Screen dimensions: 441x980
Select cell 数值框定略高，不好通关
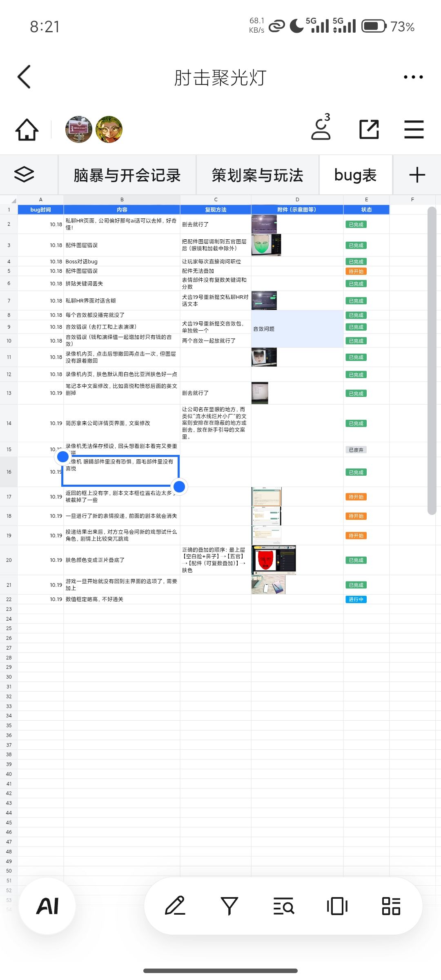[x=122, y=599]
